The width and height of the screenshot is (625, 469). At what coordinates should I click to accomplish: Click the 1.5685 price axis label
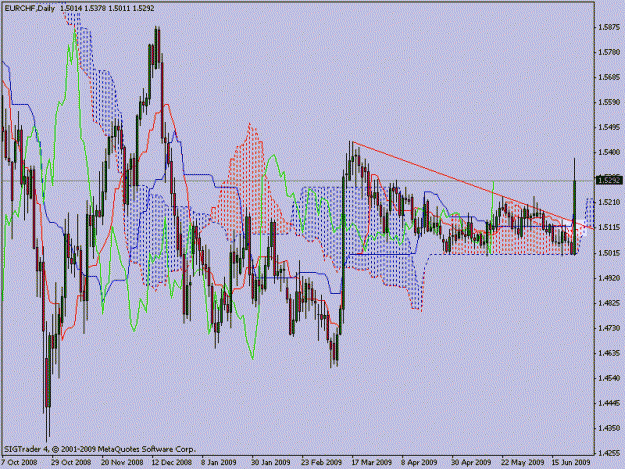(x=609, y=77)
